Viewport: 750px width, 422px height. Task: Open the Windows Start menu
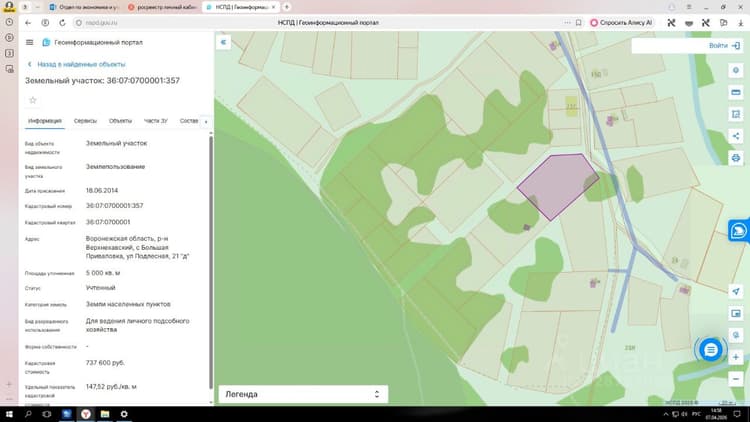(9, 414)
